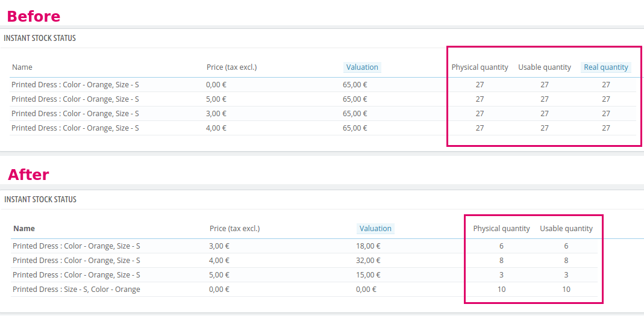
Task: Click Price (tax excl.) header in After table
Action: [234, 229]
